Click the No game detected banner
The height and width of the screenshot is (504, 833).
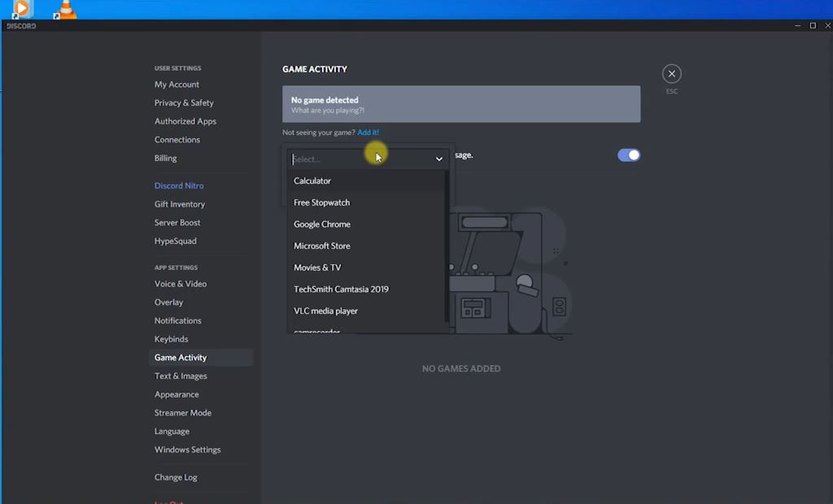coord(461,104)
